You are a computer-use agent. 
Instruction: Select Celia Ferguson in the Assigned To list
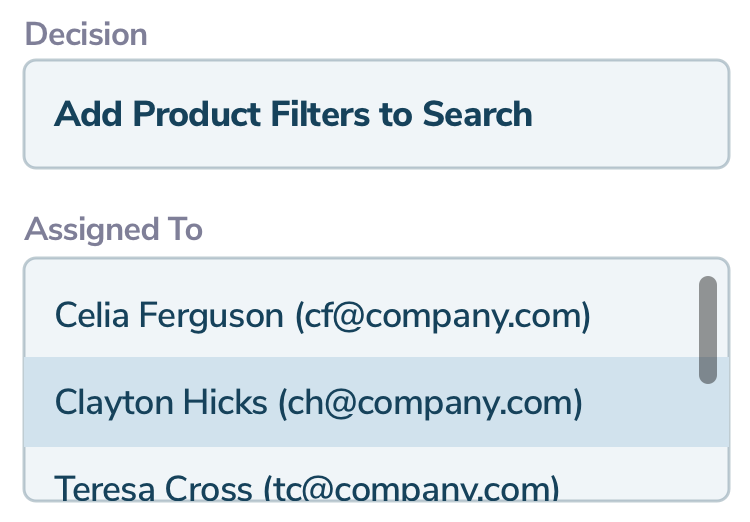pos(322,316)
